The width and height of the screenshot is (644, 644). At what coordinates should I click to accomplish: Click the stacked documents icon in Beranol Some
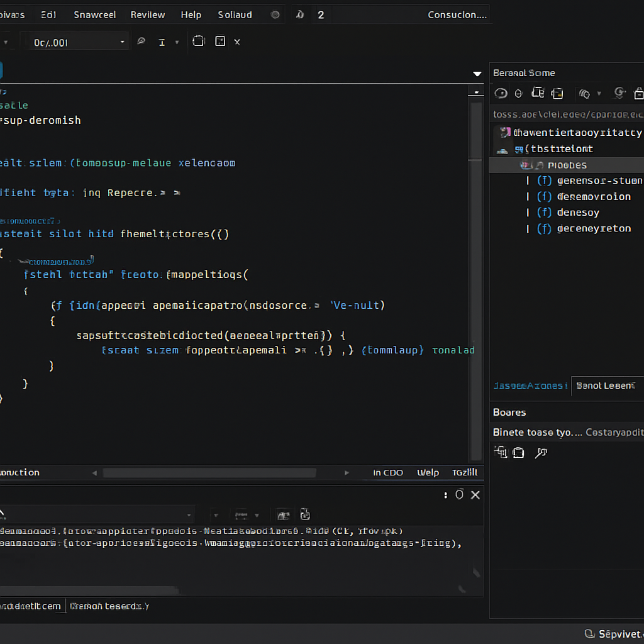[x=538, y=93]
